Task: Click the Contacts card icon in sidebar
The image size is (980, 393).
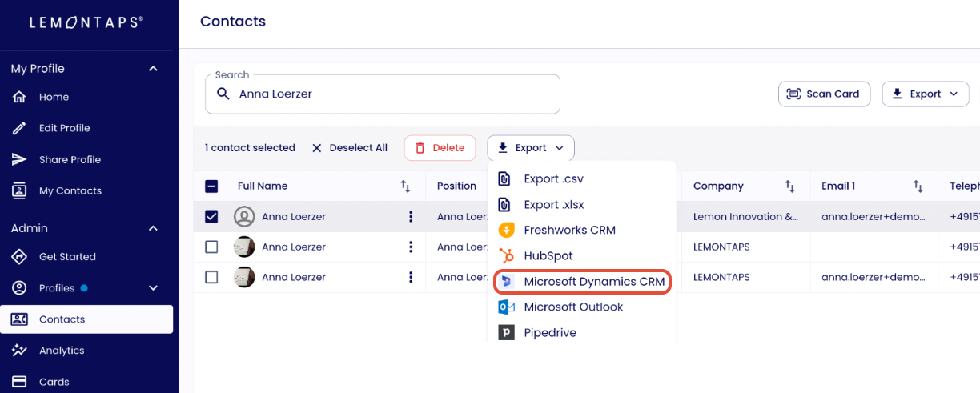Action: pos(19,319)
